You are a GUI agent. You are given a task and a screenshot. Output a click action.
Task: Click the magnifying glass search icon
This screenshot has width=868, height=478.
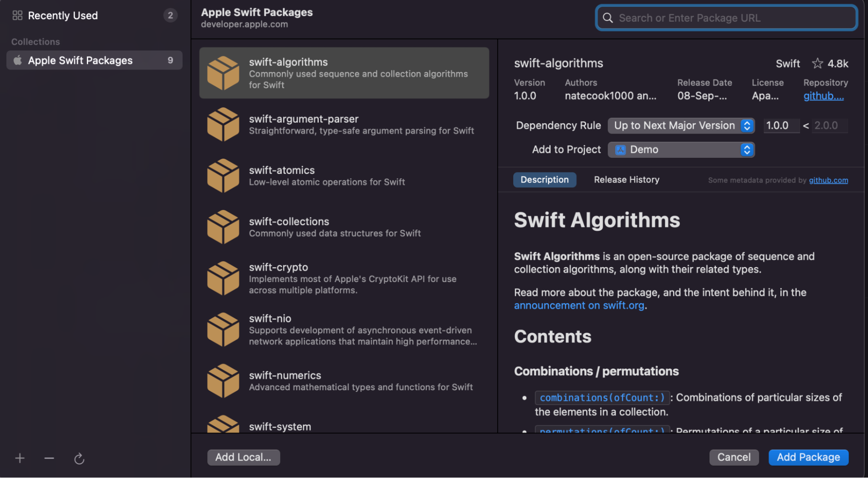point(608,18)
